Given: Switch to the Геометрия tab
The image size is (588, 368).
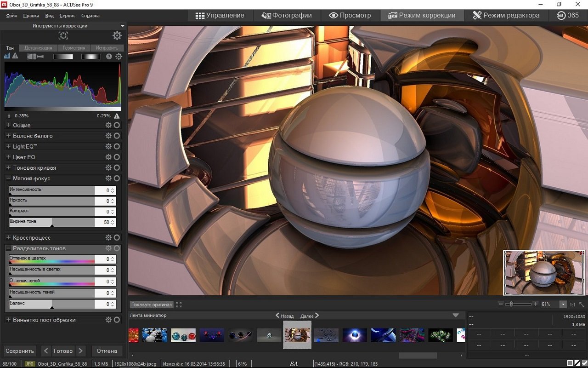Looking at the screenshot, I should click(73, 48).
